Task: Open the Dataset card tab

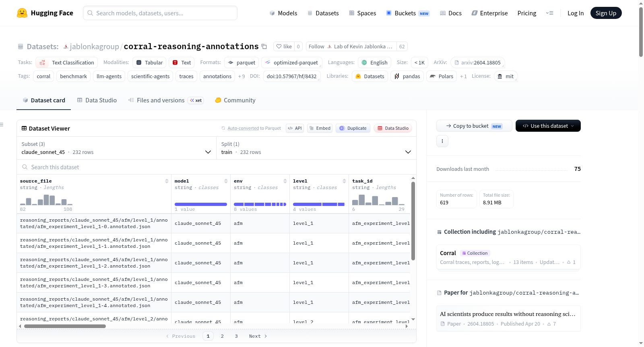Action: tap(43, 100)
